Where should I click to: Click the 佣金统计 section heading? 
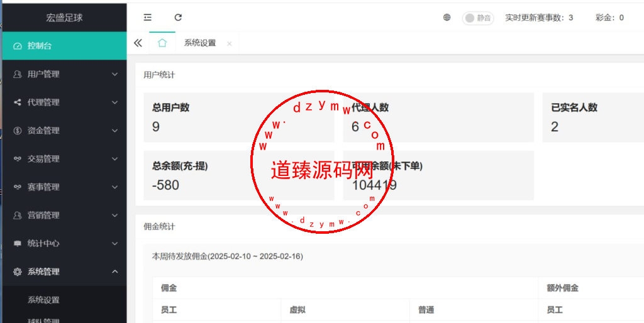[159, 227]
